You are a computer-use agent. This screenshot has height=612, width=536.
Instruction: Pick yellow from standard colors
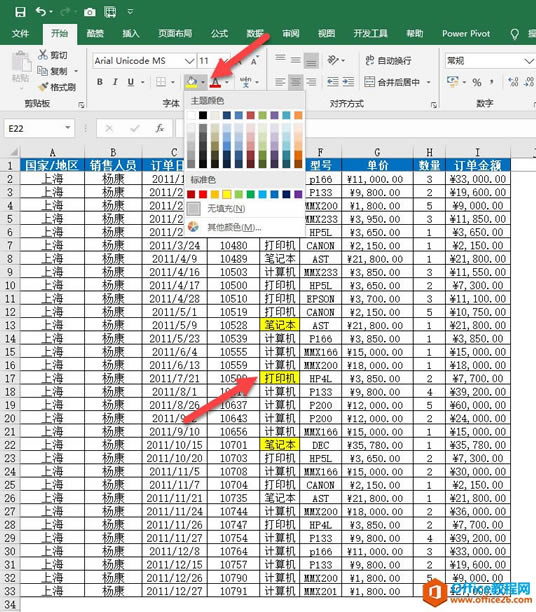[227, 194]
